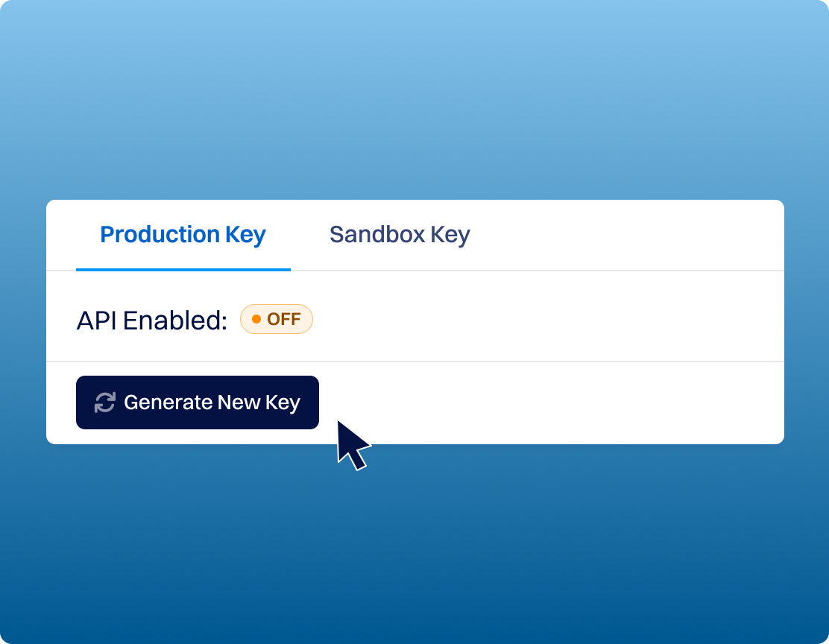Click the divider line above Generate New Key
829x644 pixels.
coord(415,362)
